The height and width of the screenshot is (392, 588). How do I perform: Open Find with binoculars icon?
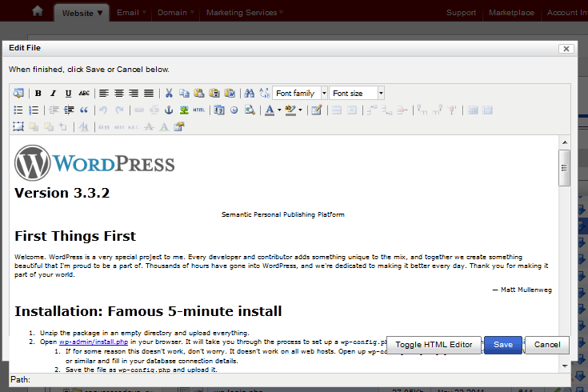(x=250, y=93)
